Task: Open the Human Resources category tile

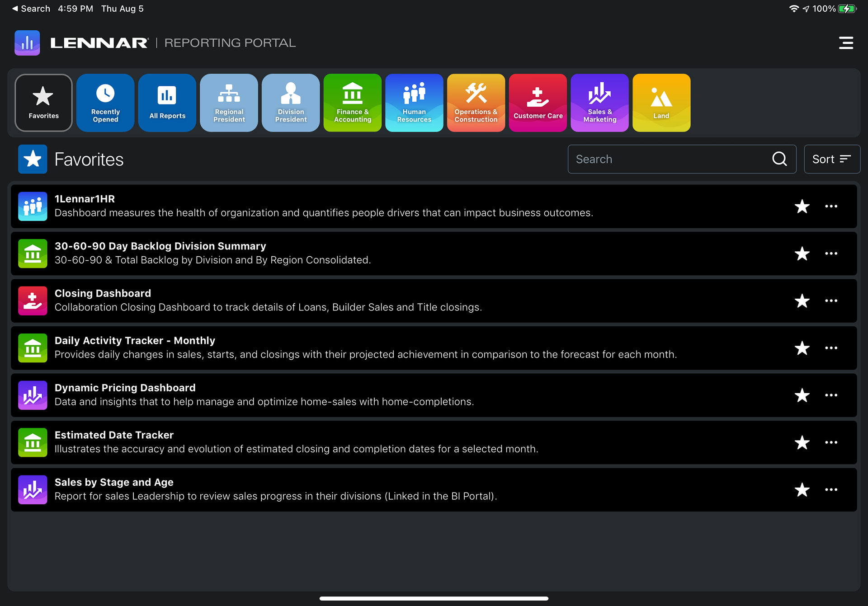Action: [414, 103]
